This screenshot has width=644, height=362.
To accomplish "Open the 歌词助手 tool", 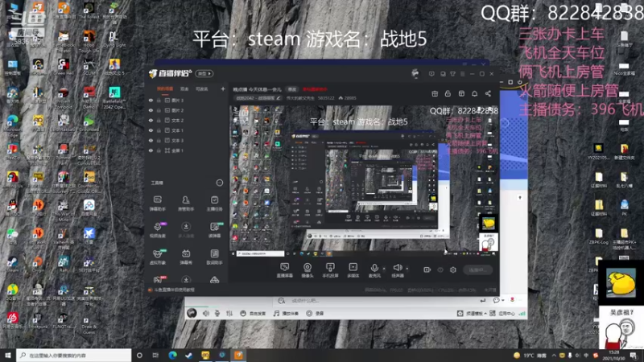I will [x=214, y=257].
